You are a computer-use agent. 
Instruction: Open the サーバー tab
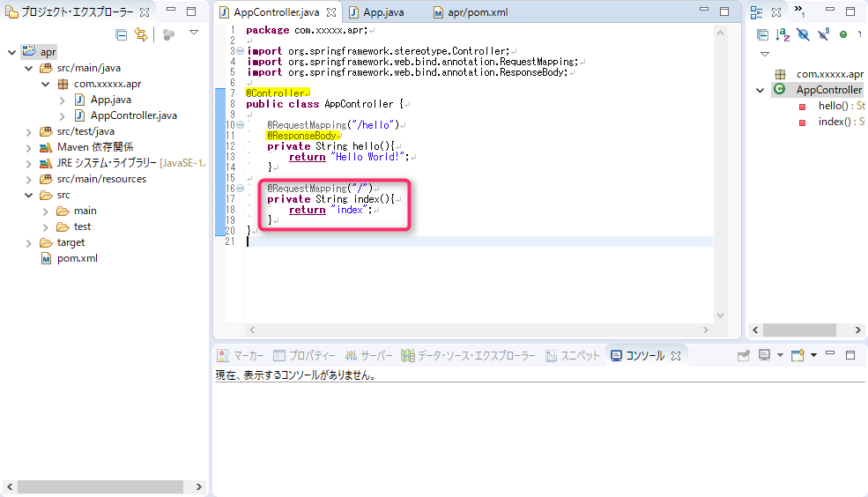tap(368, 355)
